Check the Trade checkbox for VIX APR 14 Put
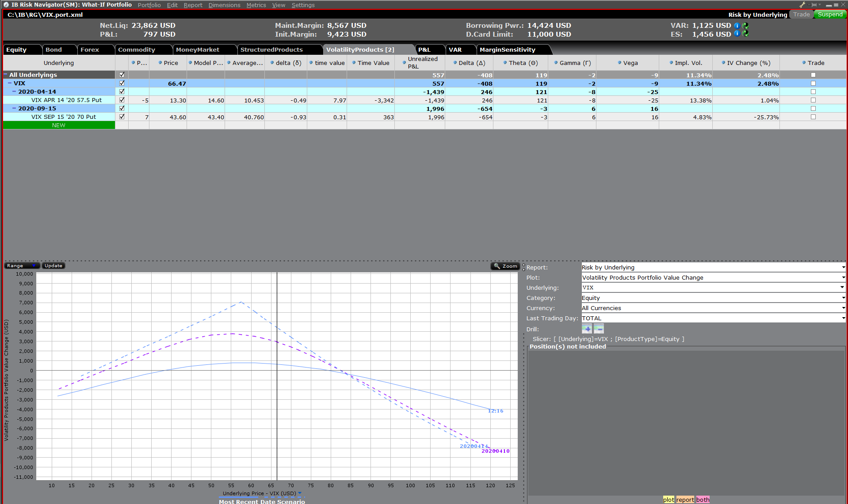 [813, 100]
